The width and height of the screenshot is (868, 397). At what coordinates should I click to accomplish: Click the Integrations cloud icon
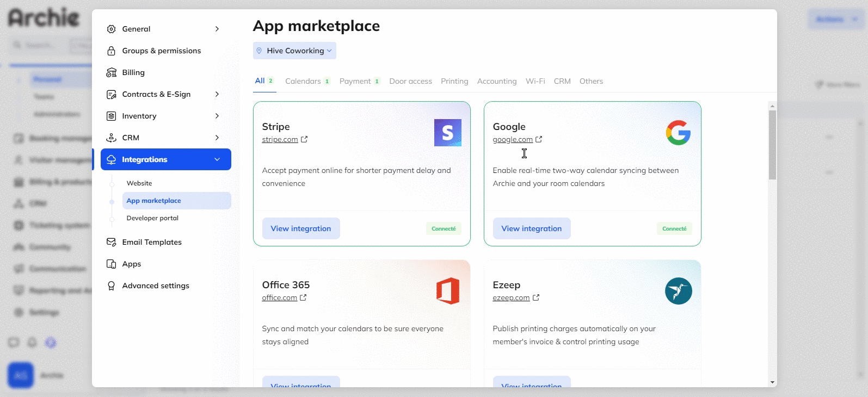tap(111, 159)
